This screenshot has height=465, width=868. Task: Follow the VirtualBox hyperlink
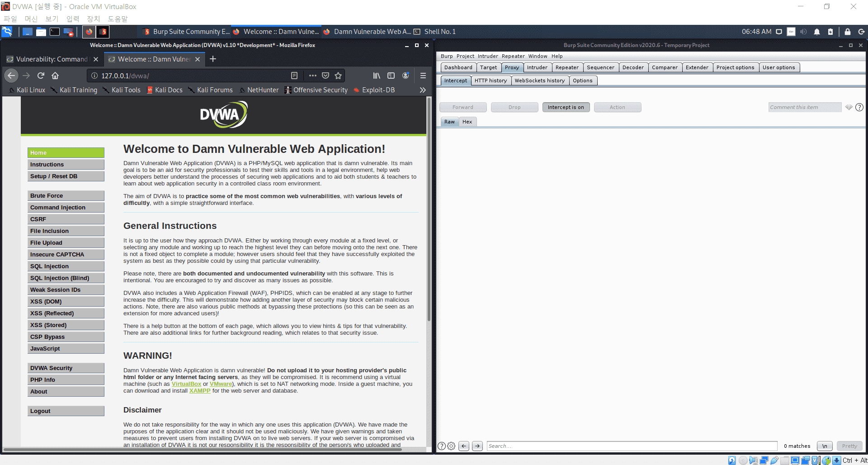pos(186,384)
